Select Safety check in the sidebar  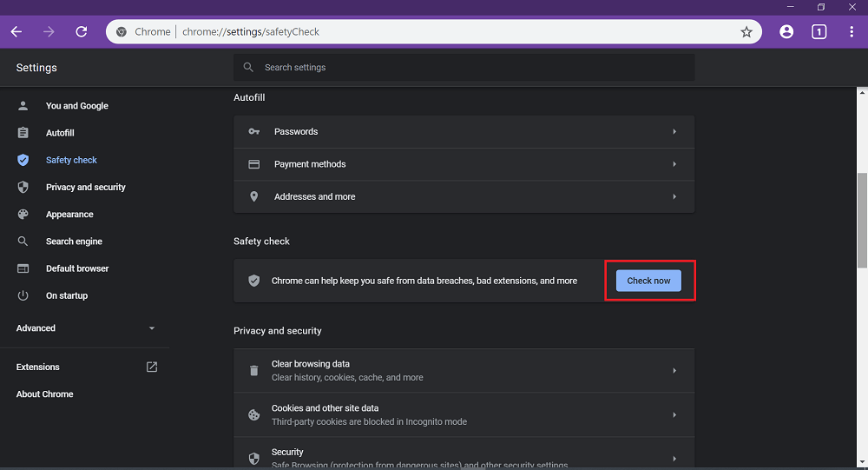tap(71, 160)
